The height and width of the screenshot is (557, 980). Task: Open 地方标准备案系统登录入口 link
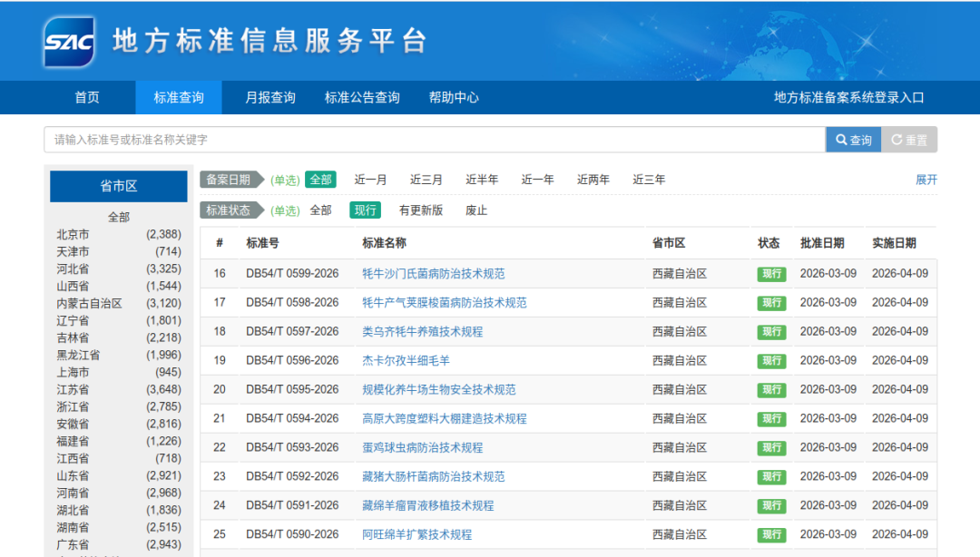coord(848,98)
